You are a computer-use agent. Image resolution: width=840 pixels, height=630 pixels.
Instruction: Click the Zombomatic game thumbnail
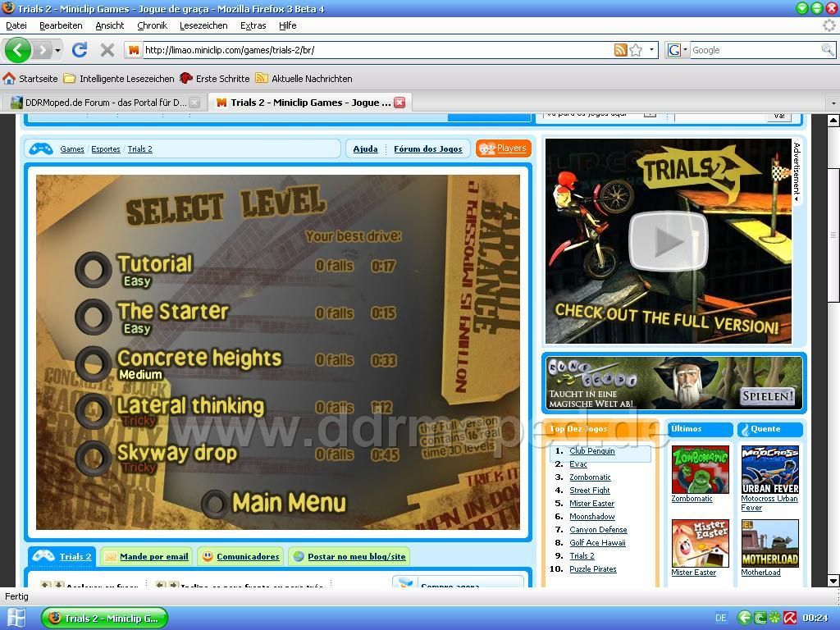point(701,469)
